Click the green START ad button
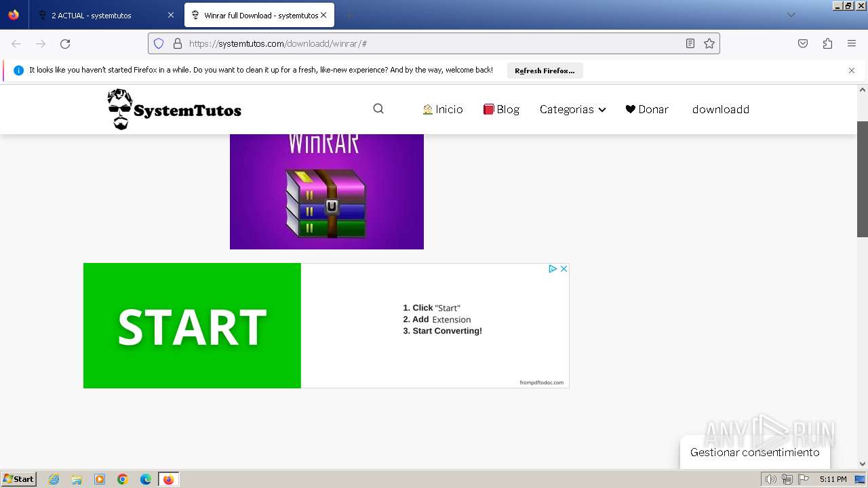Image resolution: width=868 pixels, height=488 pixels. point(192,326)
